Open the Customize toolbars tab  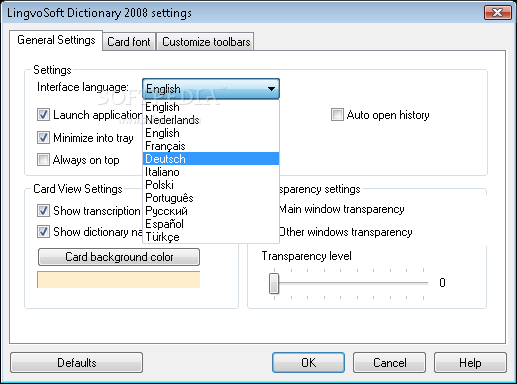[206, 42]
